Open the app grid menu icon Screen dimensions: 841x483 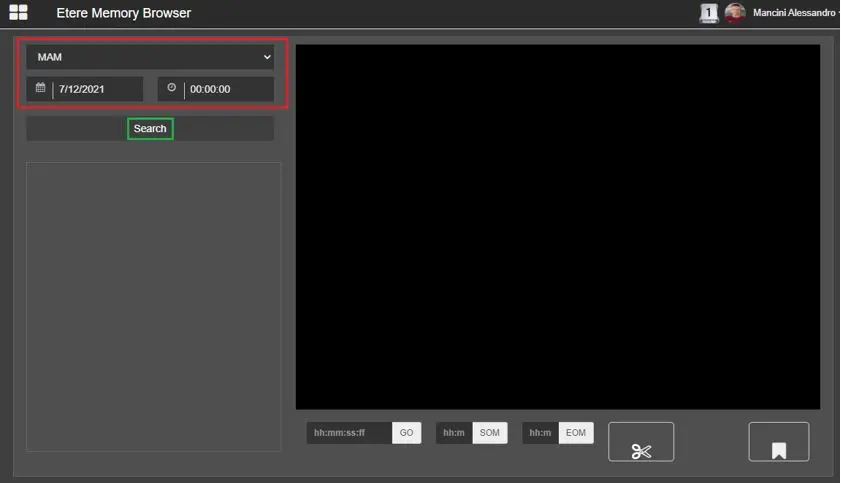pyautogui.click(x=18, y=13)
